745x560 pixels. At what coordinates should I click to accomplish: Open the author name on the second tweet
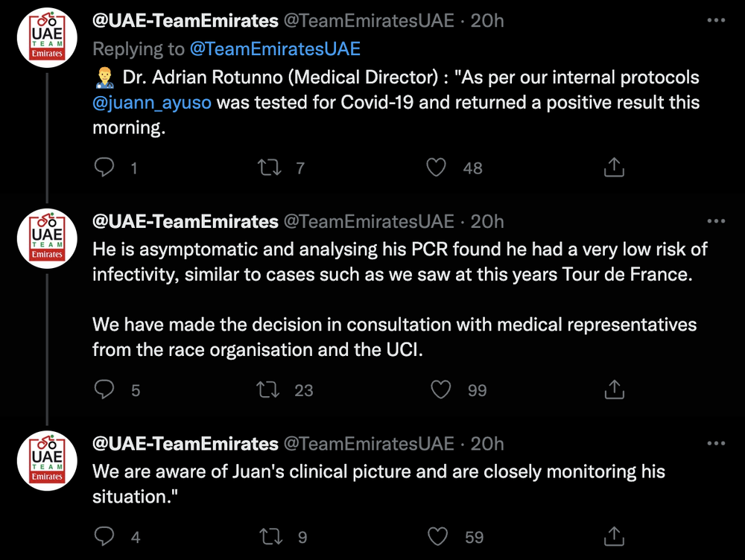click(186, 221)
